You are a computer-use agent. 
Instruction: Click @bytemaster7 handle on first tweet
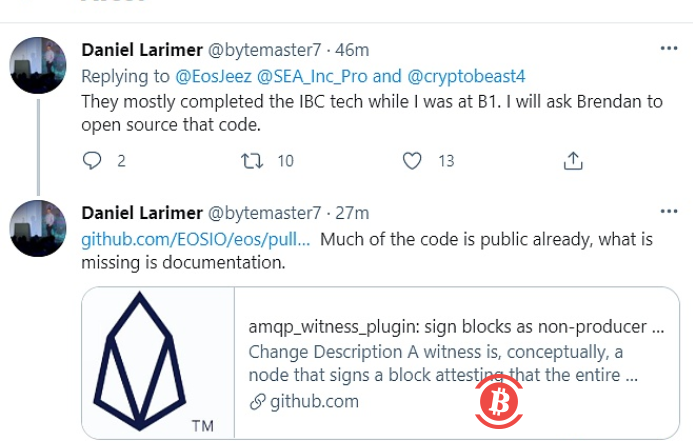[x=264, y=50]
